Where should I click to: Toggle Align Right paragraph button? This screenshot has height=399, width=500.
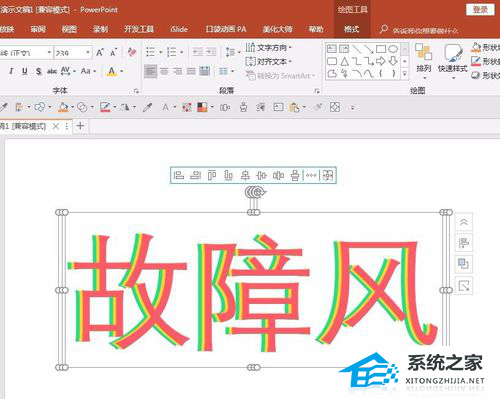pos(178,71)
